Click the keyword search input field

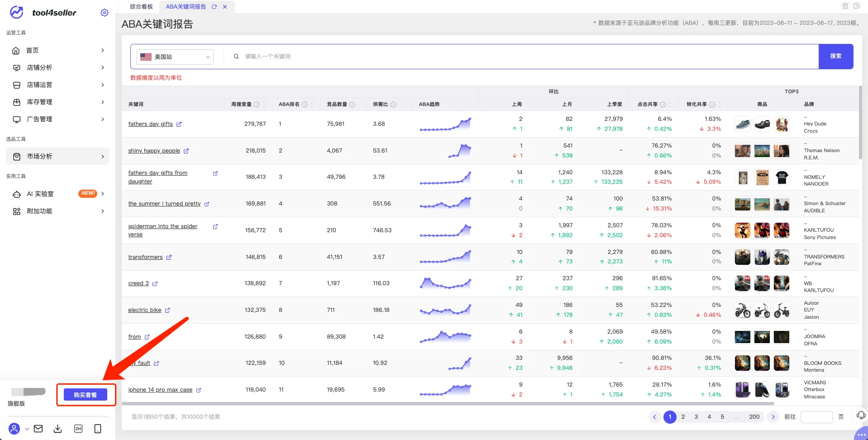click(x=525, y=57)
